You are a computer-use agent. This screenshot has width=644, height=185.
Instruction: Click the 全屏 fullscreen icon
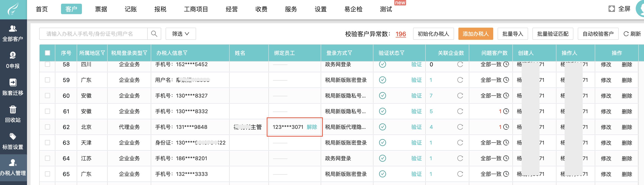[612, 9]
